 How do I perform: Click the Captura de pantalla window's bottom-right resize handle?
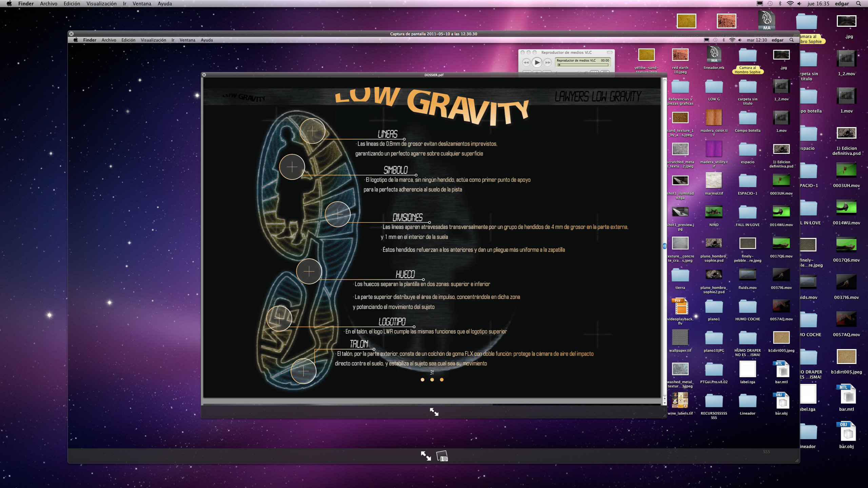[797, 461]
